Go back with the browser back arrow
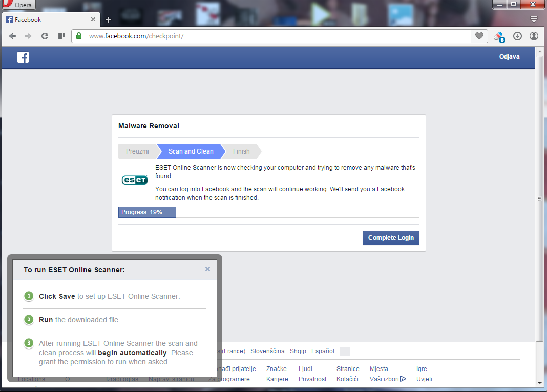 (13, 36)
